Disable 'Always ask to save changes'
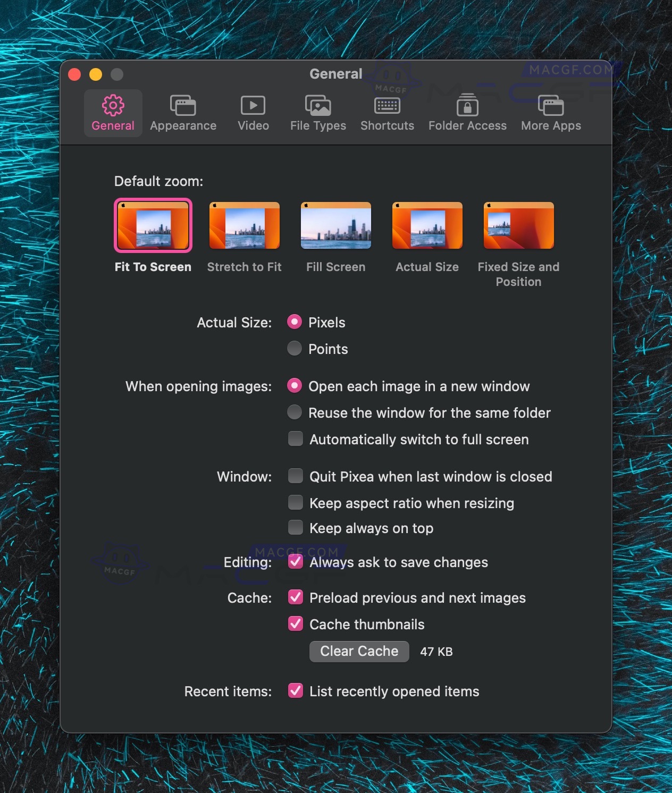Viewport: 672px width, 793px height. click(296, 562)
